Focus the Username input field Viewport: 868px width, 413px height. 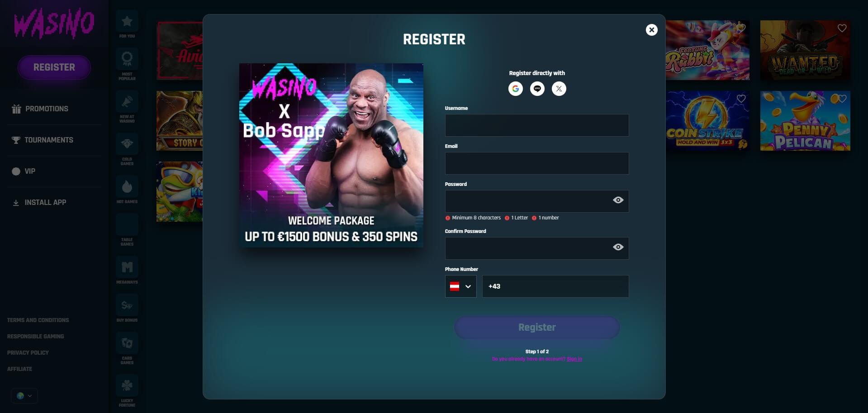tap(537, 125)
